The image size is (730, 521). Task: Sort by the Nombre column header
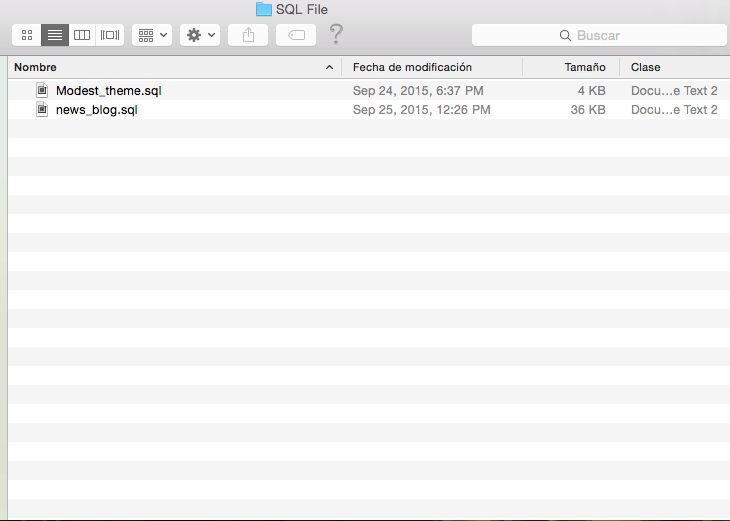175,67
